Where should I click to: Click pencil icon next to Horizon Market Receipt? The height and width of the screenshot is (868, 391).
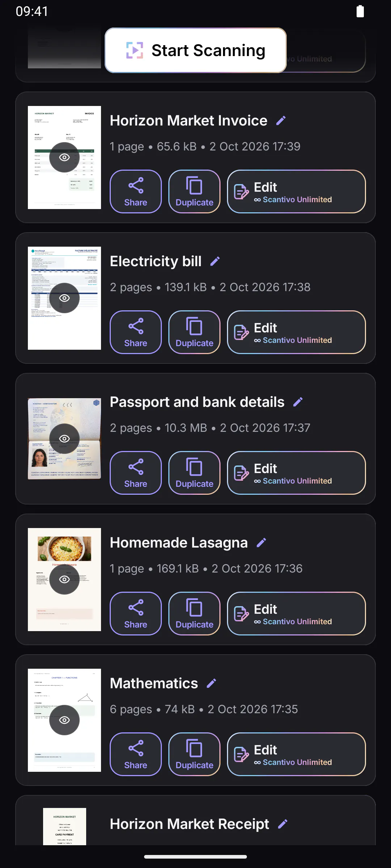[283, 824]
